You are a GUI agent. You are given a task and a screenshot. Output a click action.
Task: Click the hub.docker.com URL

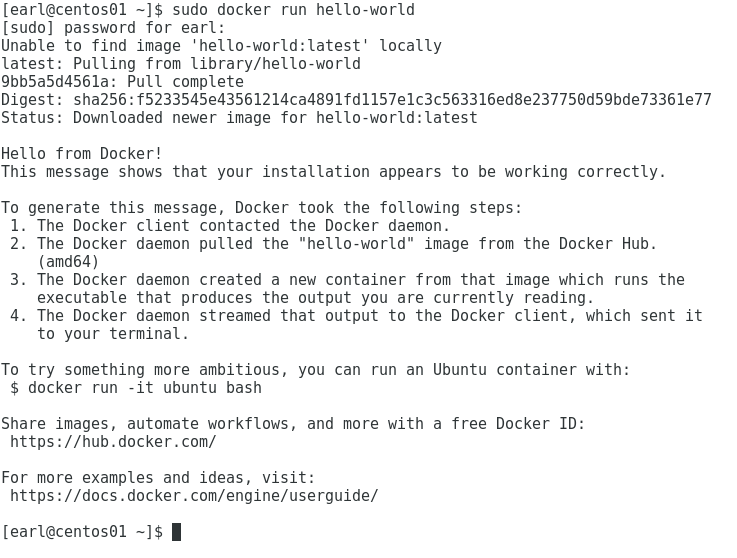click(x=113, y=442)
